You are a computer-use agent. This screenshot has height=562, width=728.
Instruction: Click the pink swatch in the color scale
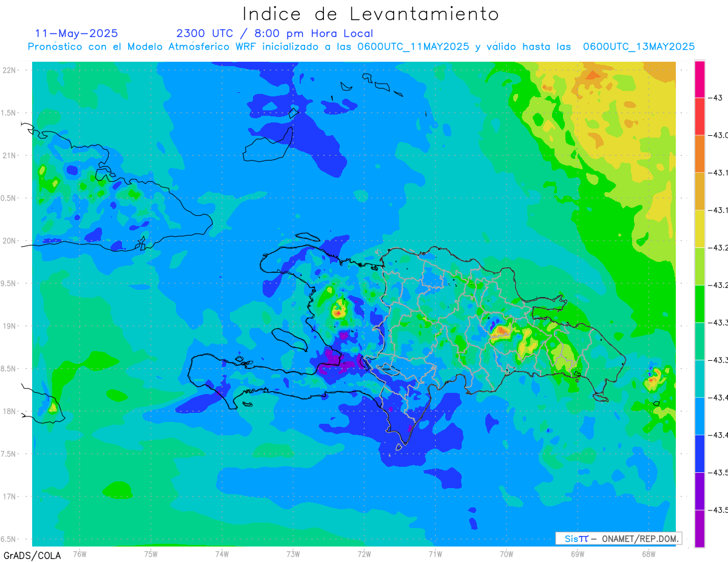pos(699,79)
